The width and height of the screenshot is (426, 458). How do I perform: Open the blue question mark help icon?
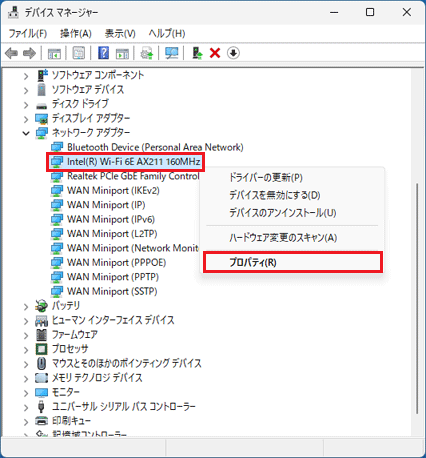click(x=104, y=53)
